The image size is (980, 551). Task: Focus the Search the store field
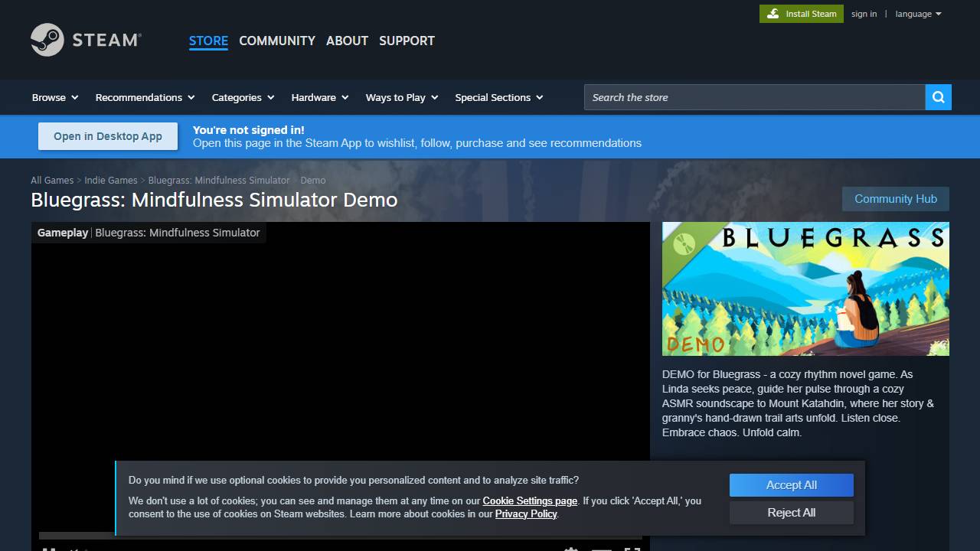[754, 97]
